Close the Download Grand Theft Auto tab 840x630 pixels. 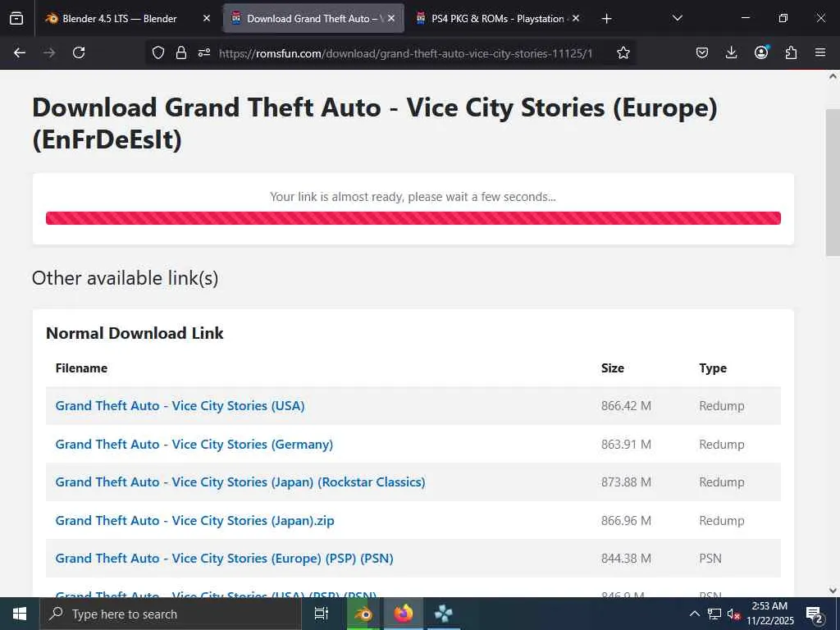tap(391, 18)
